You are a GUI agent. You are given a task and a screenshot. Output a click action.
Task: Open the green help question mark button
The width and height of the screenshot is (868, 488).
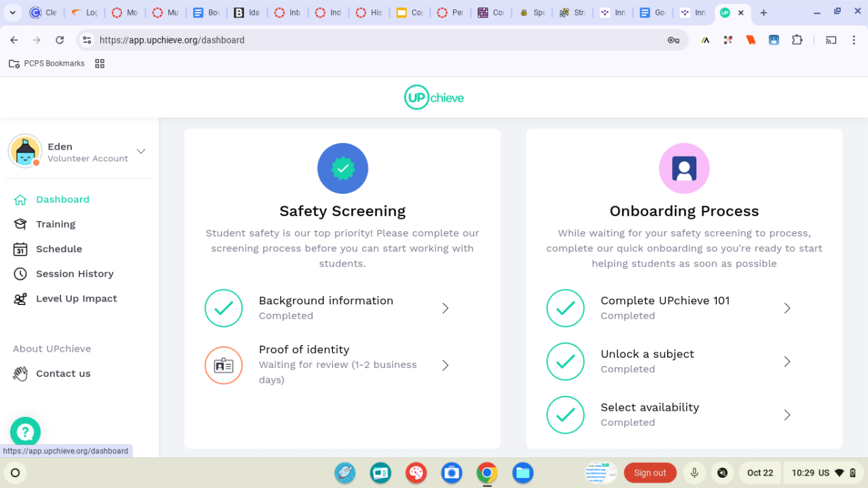25,432
